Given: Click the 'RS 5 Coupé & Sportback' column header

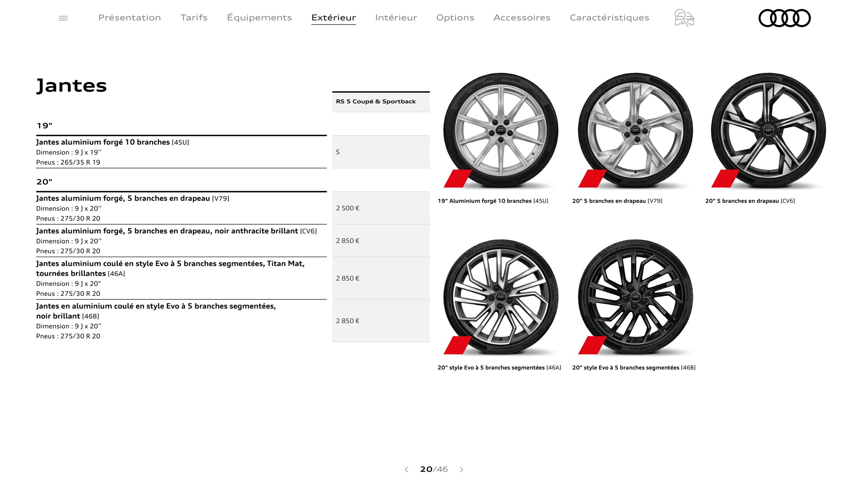Looking at the screenshot, I should coord(381,102).
